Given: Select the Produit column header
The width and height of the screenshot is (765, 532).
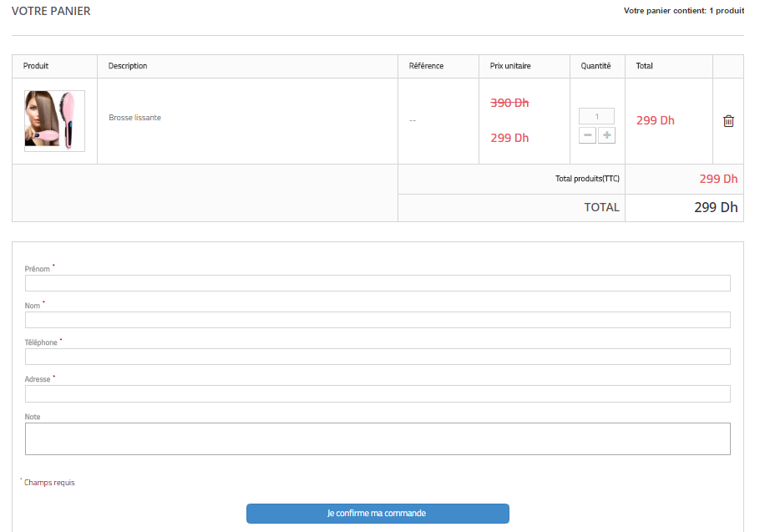Looking at the screenshot, I should [36, 66].
